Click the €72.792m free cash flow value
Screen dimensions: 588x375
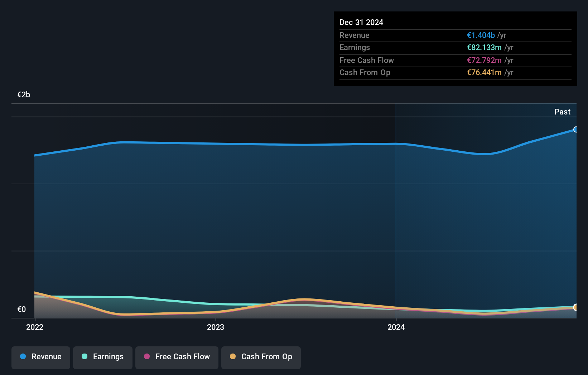[x=484, y=60]
